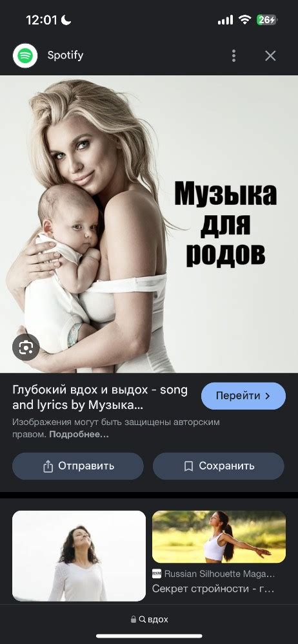Tap the RSM magazine favicon
This screenshot has width=298, height=644.
point(157,574)
